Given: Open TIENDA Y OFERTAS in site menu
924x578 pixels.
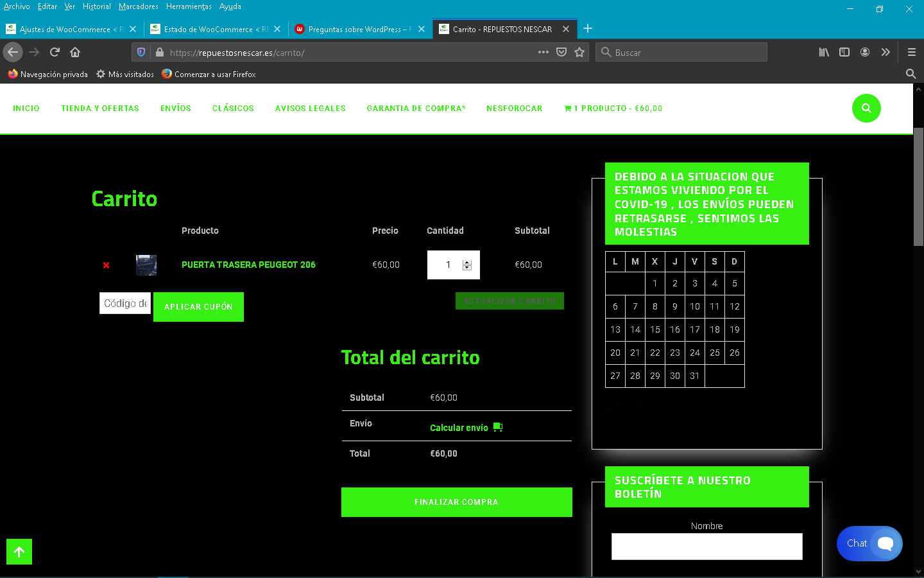Looking at the screenshot, I should coord(100,109).
